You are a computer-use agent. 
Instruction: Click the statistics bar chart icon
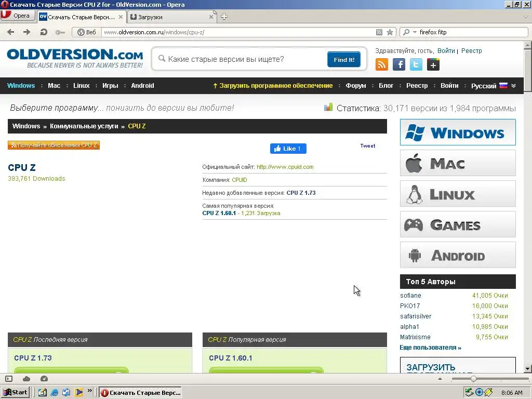pos(328,108)
